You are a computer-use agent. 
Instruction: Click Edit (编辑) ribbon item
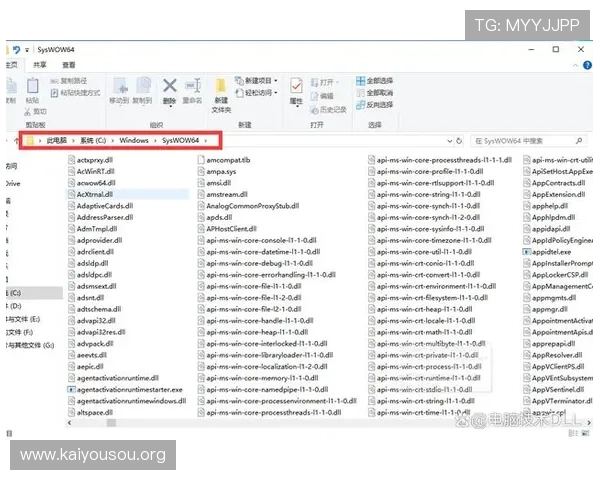pyautogui.click(x=322, y=96)
